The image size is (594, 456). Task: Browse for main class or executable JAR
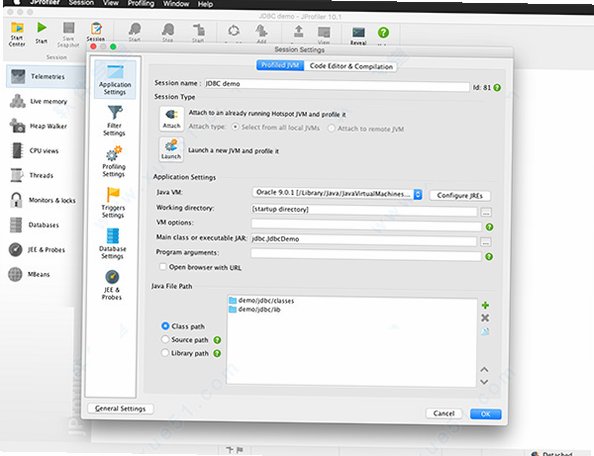486,242
